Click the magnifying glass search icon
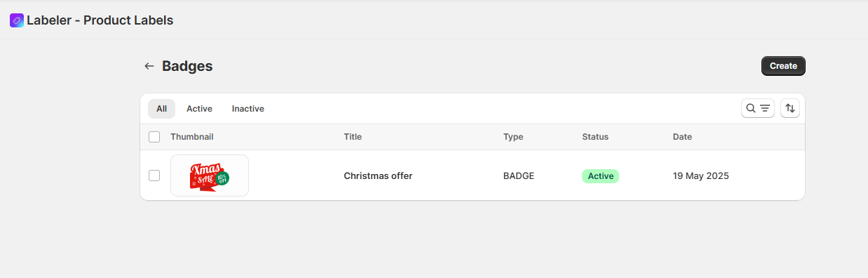This screenshot has width=868, height=278. (x=751, y=108)
